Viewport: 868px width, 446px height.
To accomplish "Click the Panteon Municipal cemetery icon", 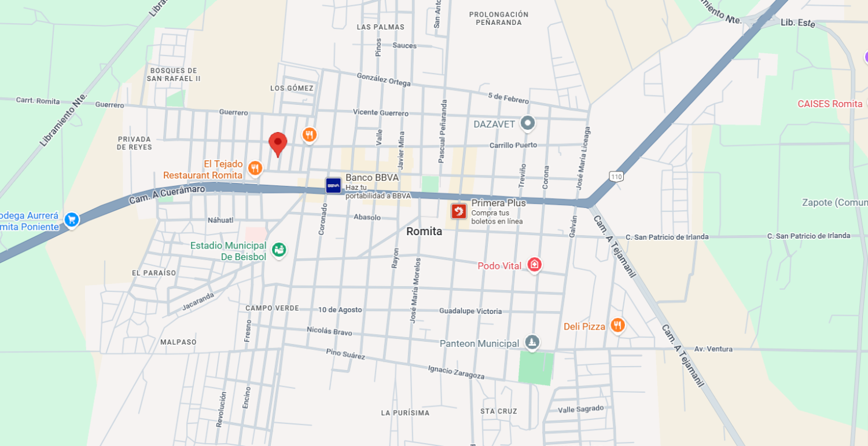I will point(532,343).
